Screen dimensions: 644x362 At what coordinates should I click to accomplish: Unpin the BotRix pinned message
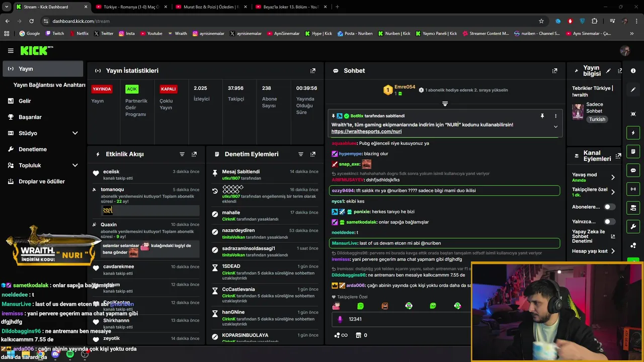click(542, 116)
